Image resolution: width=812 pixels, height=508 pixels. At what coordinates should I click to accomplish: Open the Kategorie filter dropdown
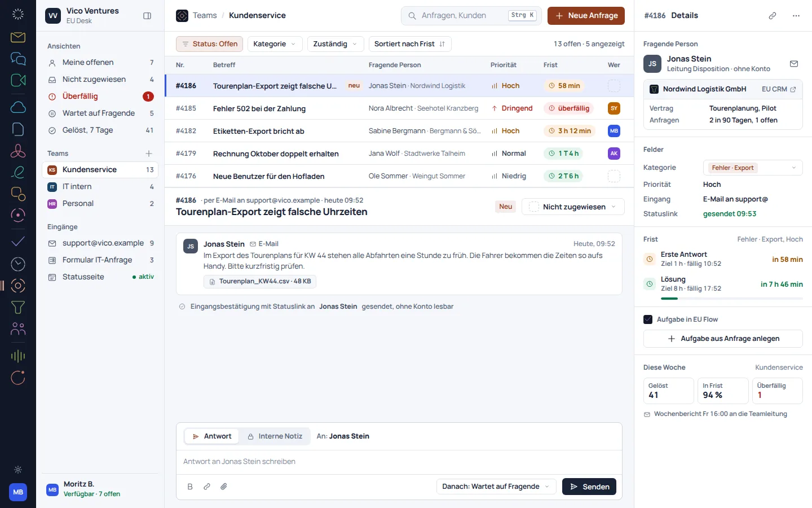pyautogui.click(x=275, y=44)
